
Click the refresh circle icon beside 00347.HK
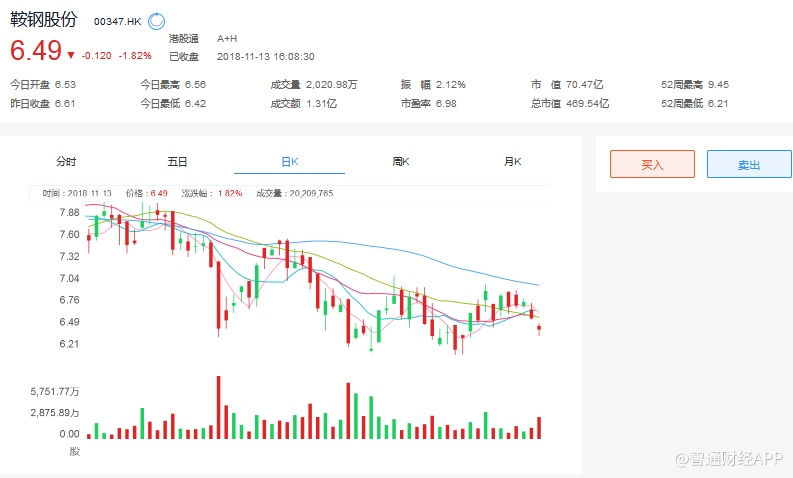coord(157,21)
